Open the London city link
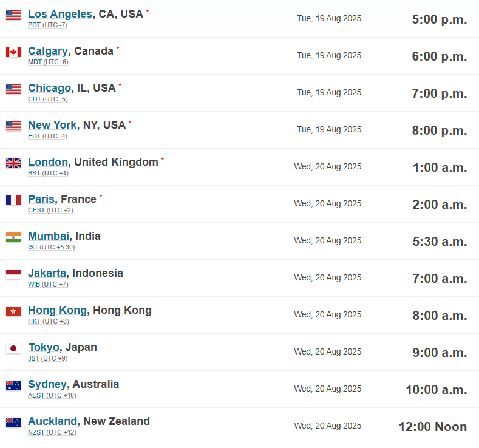 pyautogui.click(x=48, y=162)
